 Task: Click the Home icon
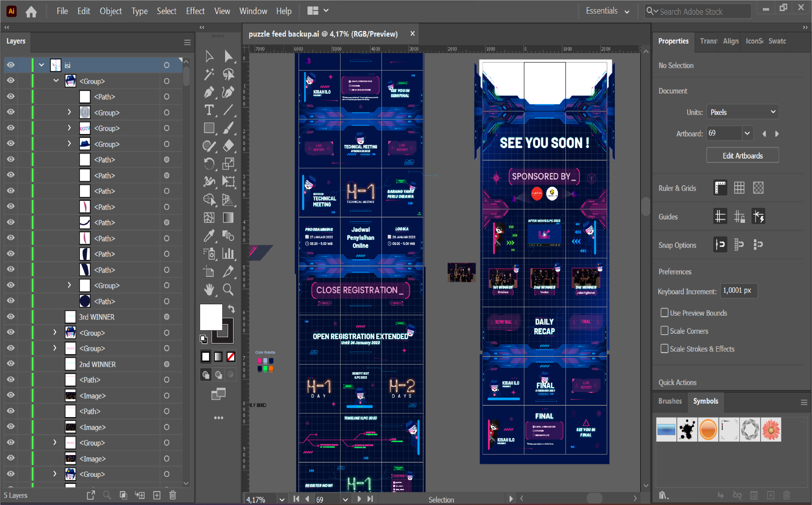[x=31, y=12]
